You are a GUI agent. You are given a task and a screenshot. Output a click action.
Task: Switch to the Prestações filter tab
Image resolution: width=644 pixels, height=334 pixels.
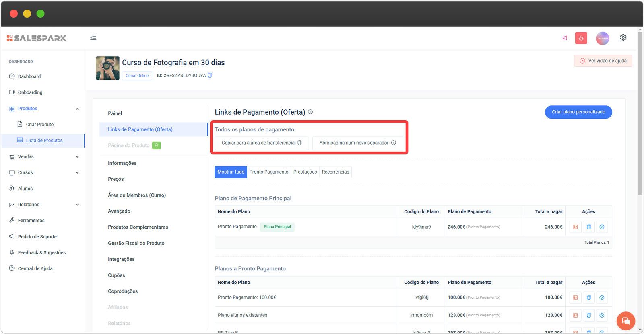click(305, 172)
